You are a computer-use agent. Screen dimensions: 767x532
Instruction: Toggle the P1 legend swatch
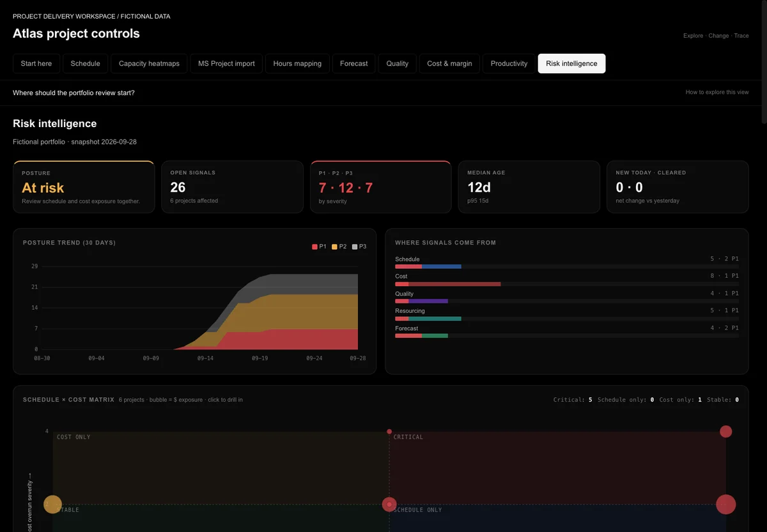pyautogui.click(x=314, y=247)
